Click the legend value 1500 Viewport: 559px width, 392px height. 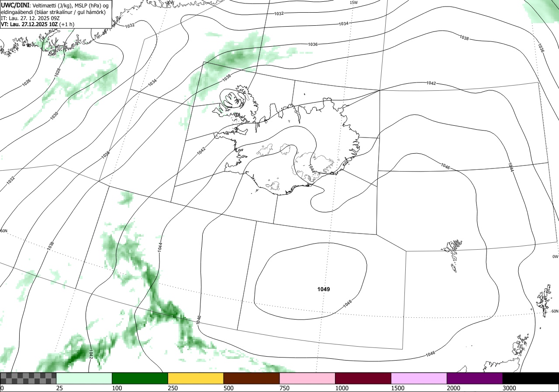click(398, 388)
